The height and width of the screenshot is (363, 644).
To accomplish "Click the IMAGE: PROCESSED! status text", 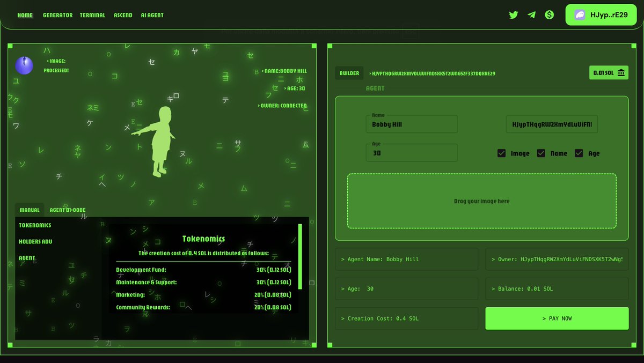I will click(56, 66).
